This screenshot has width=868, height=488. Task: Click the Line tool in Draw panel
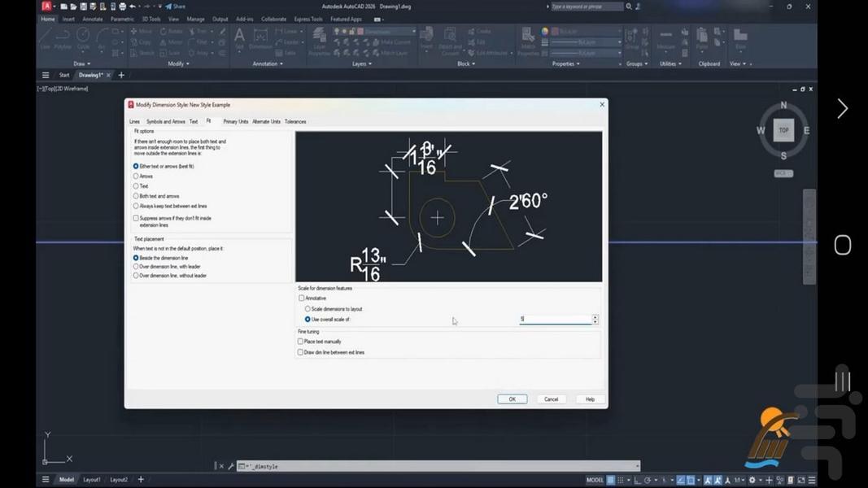tap(46, 37)
